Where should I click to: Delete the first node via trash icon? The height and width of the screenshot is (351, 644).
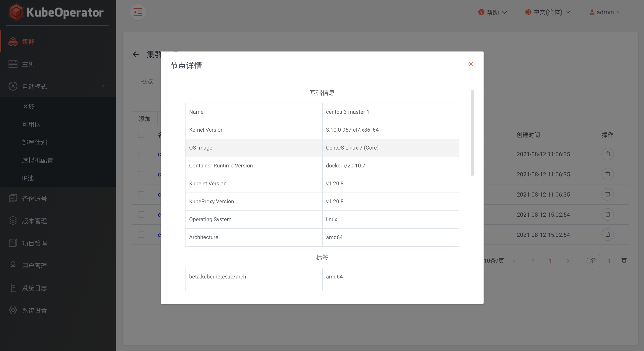(x=607, y=154)
